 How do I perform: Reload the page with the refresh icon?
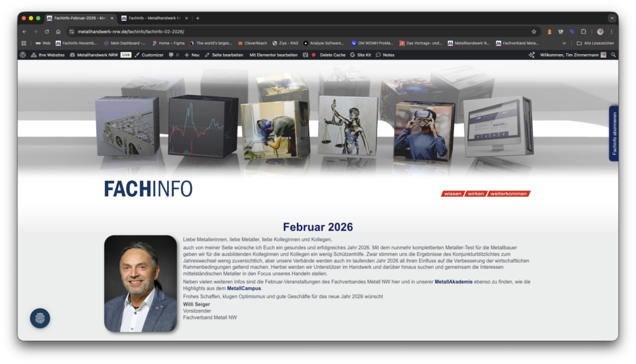coord(47,32)
